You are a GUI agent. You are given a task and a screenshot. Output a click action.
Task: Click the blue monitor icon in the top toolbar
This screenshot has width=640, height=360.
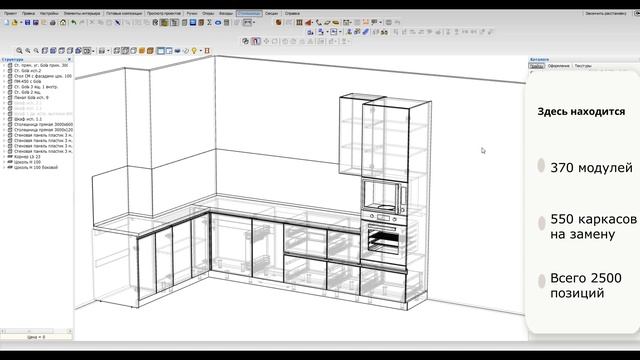(192, 22)
